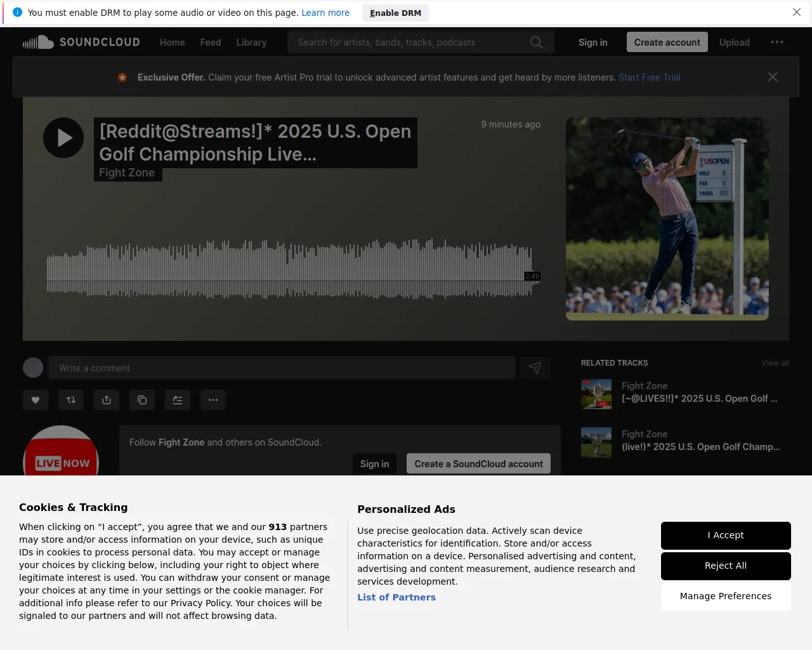Send the comment with paper-plane icon
The image size is (812, 650).
(535, 368)
